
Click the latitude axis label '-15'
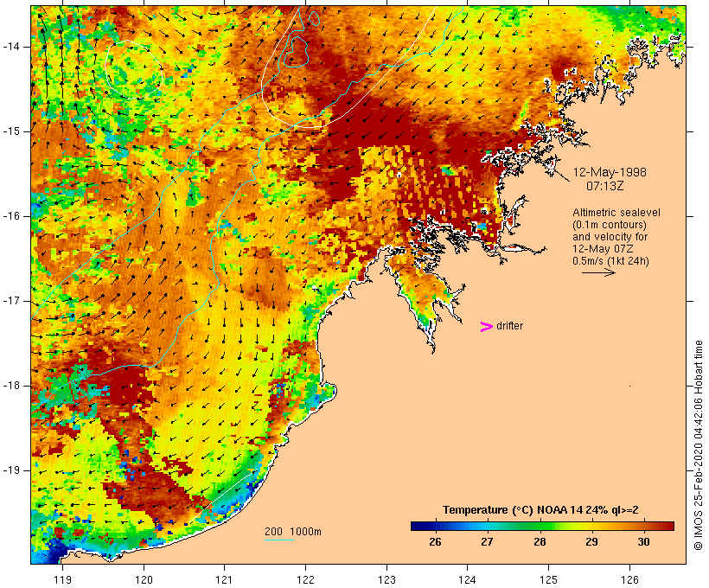pos(10,131)
